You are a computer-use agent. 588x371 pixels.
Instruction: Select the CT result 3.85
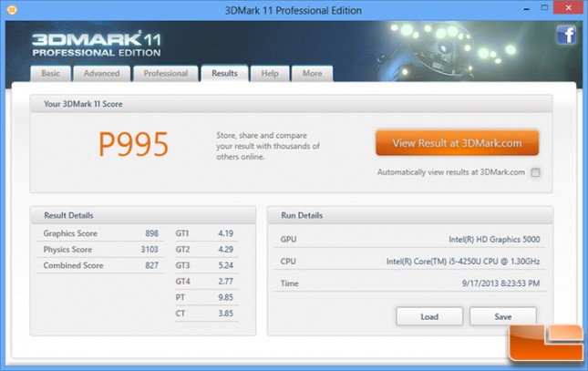click(x=226, y=314)
